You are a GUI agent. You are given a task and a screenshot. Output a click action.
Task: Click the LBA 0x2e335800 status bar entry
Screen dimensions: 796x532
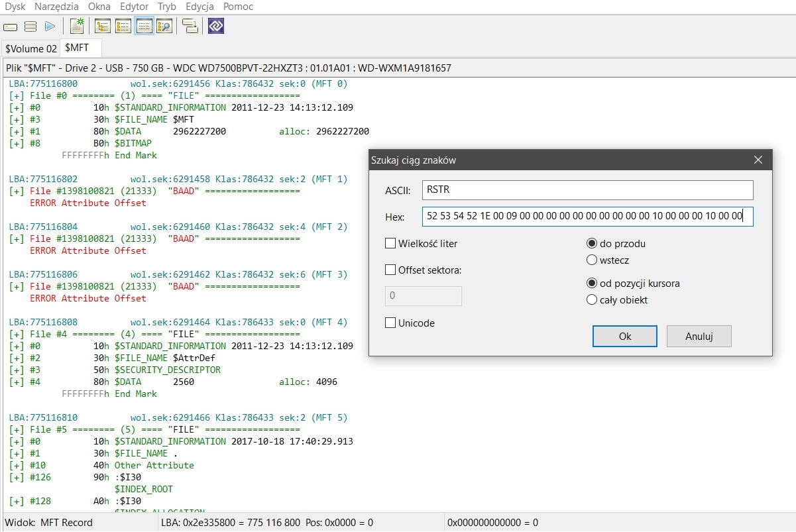tap(267, 522)
